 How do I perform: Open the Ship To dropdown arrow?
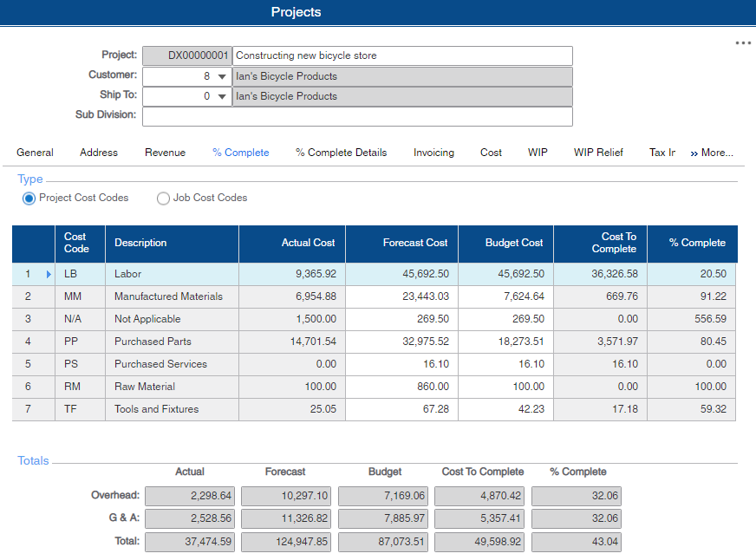pos(222,97)
